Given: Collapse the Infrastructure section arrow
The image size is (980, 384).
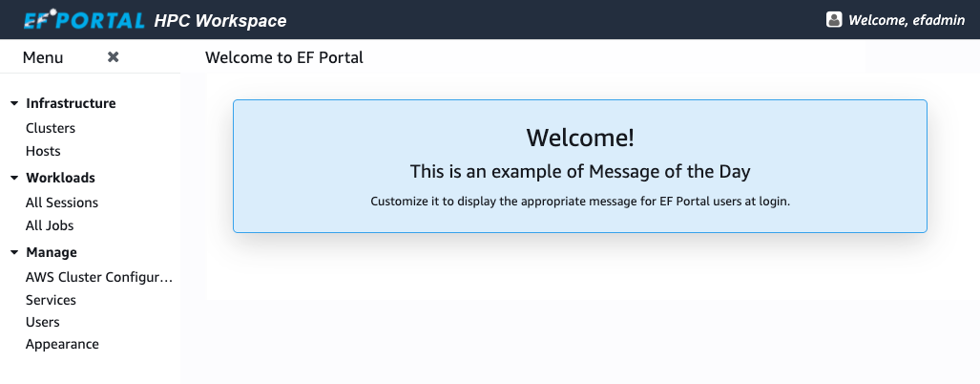Looking at the screenshot, I should point(14,103).
